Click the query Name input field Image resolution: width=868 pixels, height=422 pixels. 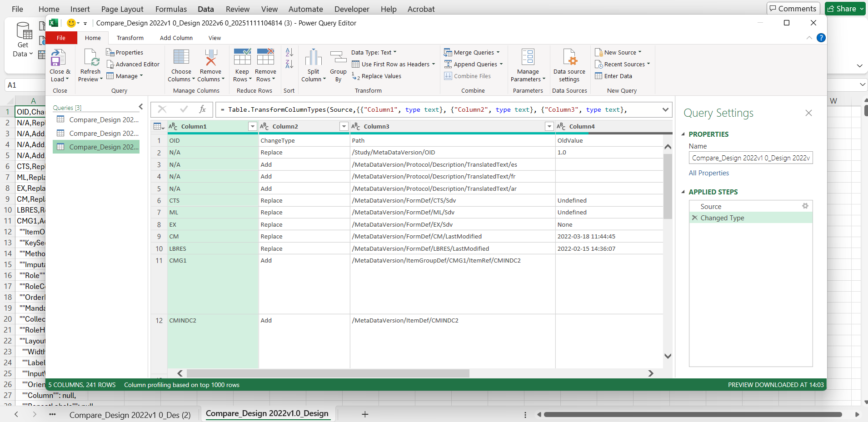point(750,158)
